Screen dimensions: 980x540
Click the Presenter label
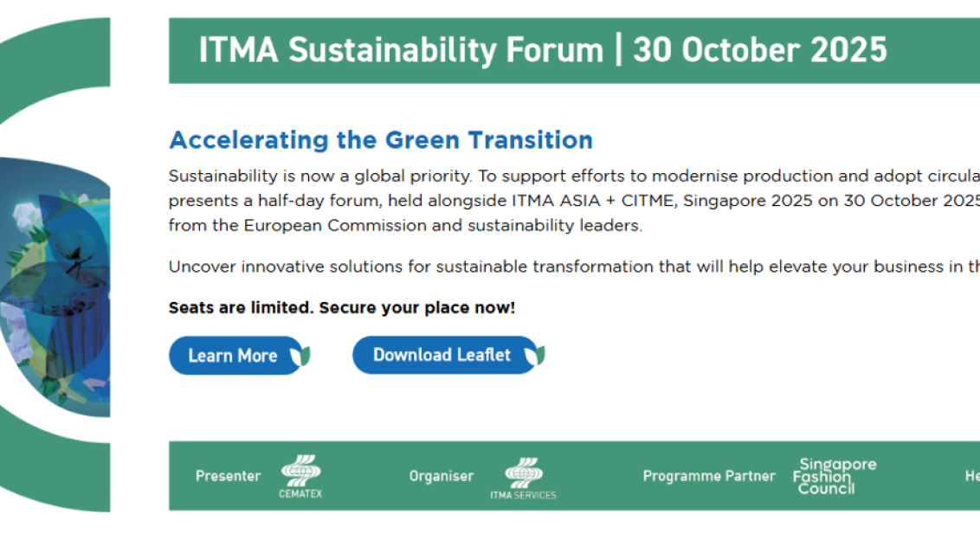click(x=228, y=476)
